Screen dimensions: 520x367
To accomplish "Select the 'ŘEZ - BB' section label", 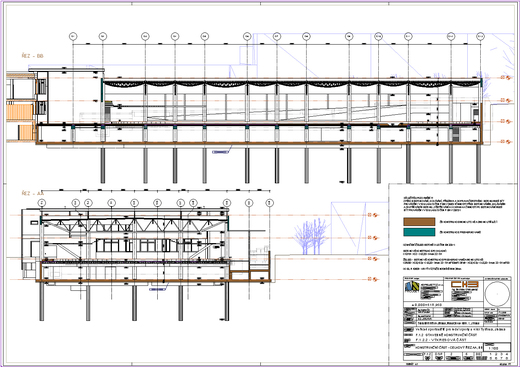I will 32,56.
